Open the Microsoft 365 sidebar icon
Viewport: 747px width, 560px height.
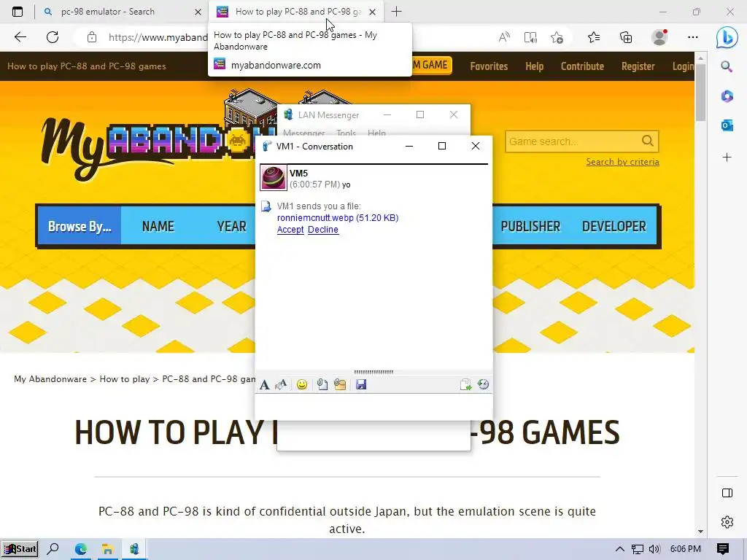click(x=727, y=96)
